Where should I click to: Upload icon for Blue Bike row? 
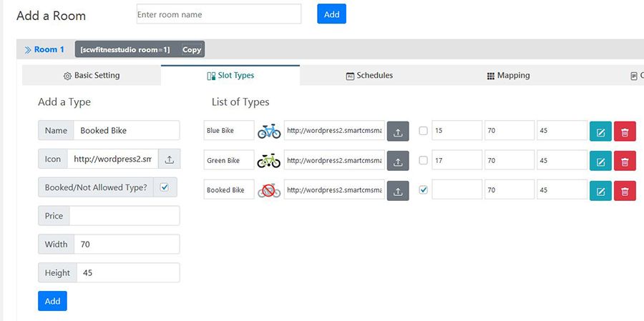click(398, 131)
